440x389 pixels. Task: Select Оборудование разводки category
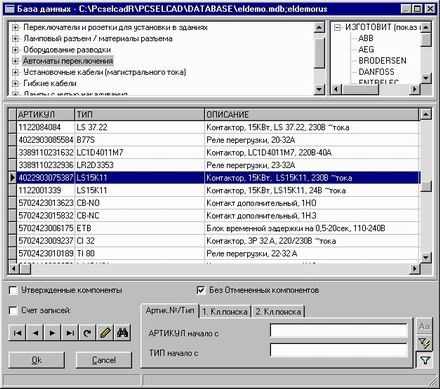67,50
